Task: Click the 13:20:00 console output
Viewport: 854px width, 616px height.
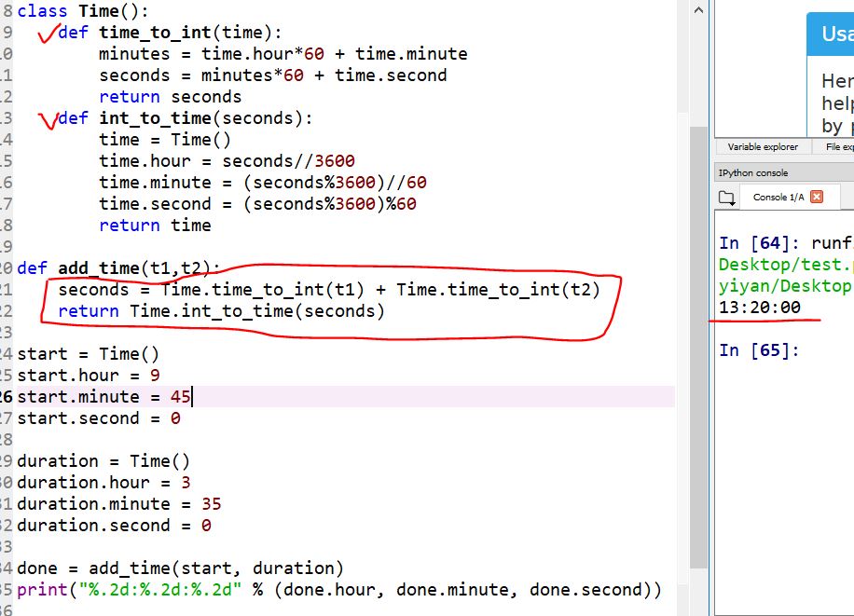Action: click(759, 308)
